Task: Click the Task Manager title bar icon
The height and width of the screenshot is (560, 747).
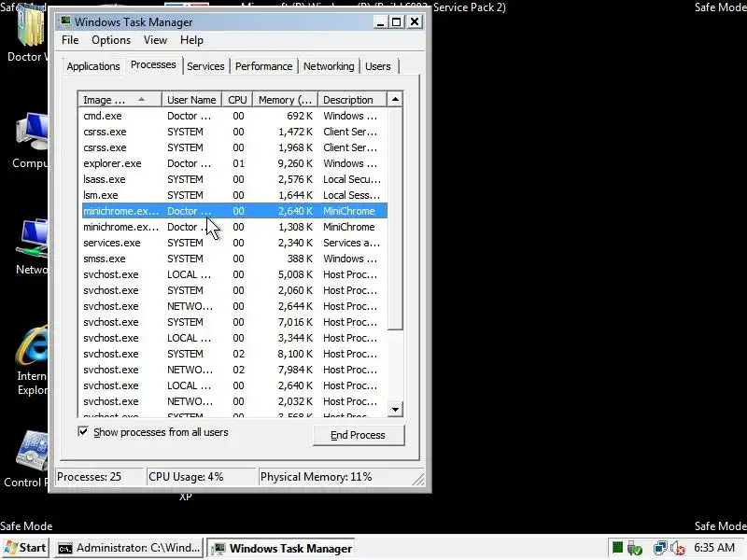Action: 64,21
